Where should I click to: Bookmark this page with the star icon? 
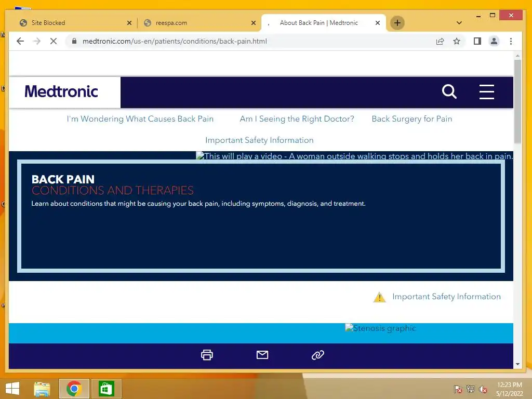click(x=457, y=42)
